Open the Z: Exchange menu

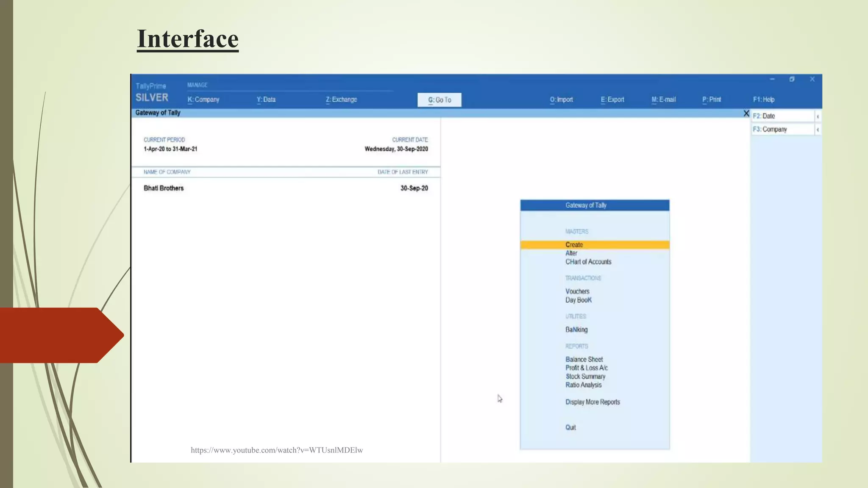(341, 100)
